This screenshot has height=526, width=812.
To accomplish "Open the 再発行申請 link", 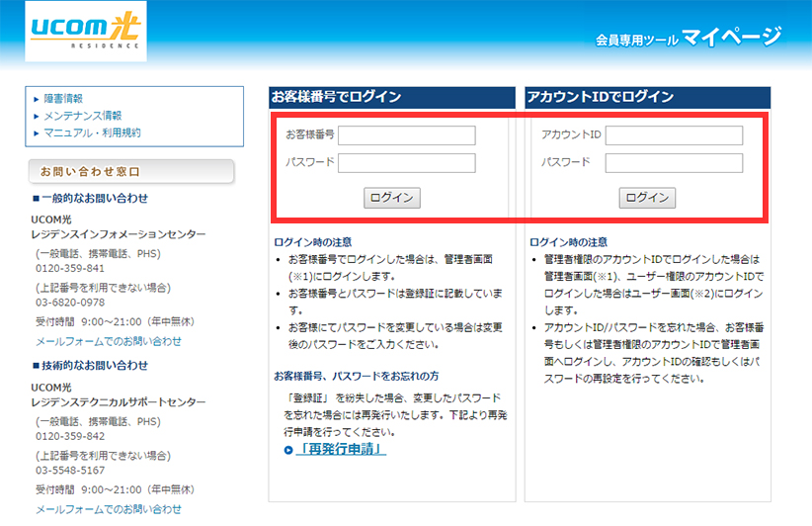I will click(x=341, y=449).
